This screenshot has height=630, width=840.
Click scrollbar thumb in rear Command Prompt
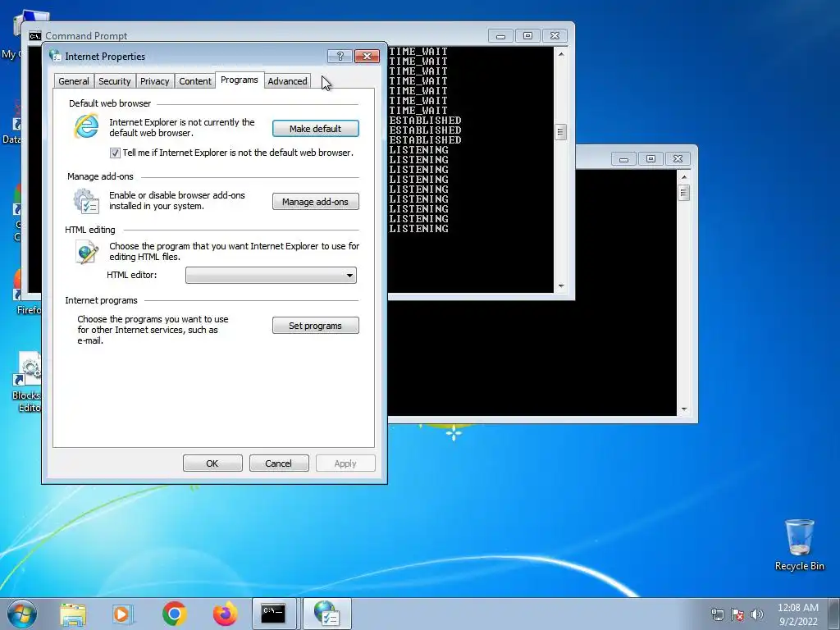[x=683, y=192]
